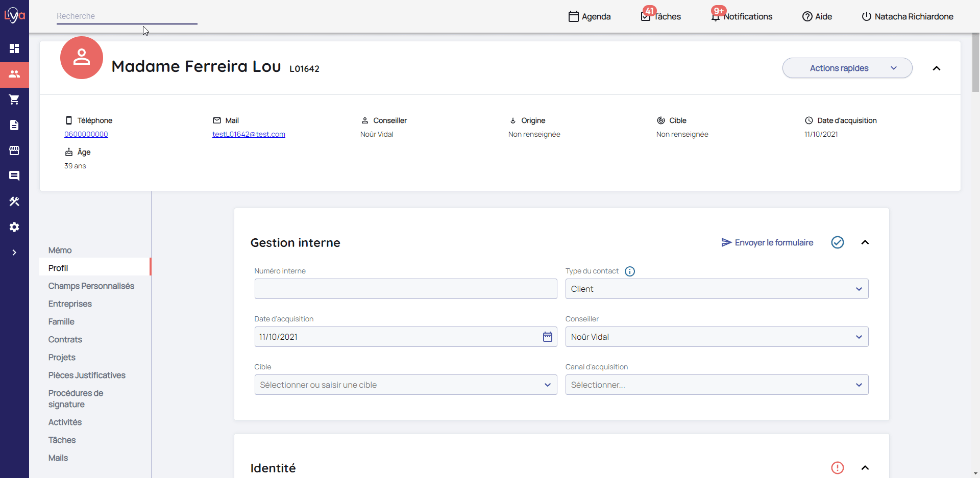Click the calendar icon in Date d'acquisition
Screen dimensions: 980x478
(547, 337)
